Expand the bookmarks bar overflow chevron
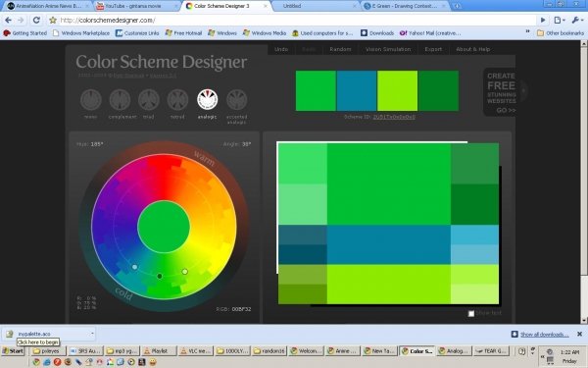Screen dimensions: 588x368 pos(527,32)
